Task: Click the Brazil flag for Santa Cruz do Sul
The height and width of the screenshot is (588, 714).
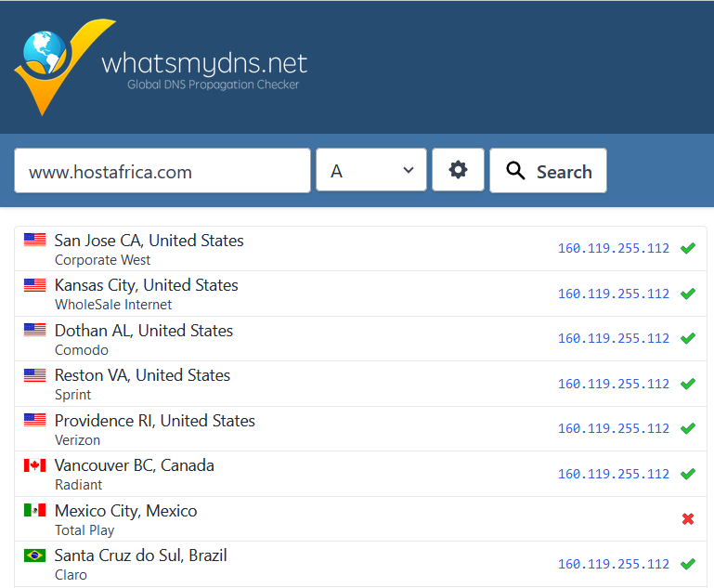Action: pos(34,555)
